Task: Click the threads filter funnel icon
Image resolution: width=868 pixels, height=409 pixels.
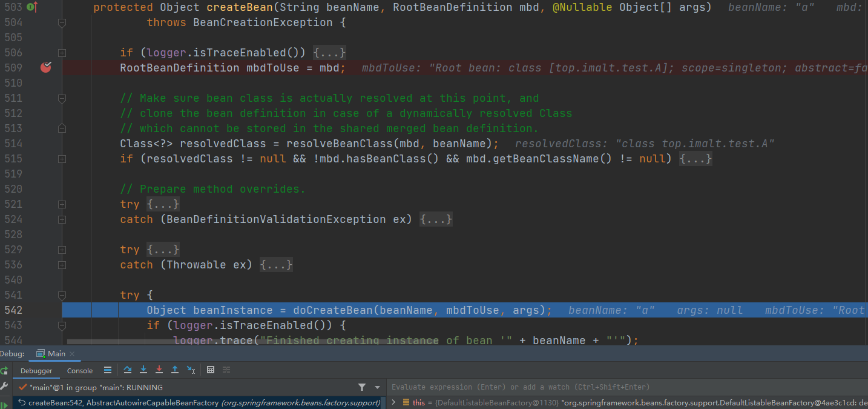Action: pyautogui.click(x=362, y=387)
